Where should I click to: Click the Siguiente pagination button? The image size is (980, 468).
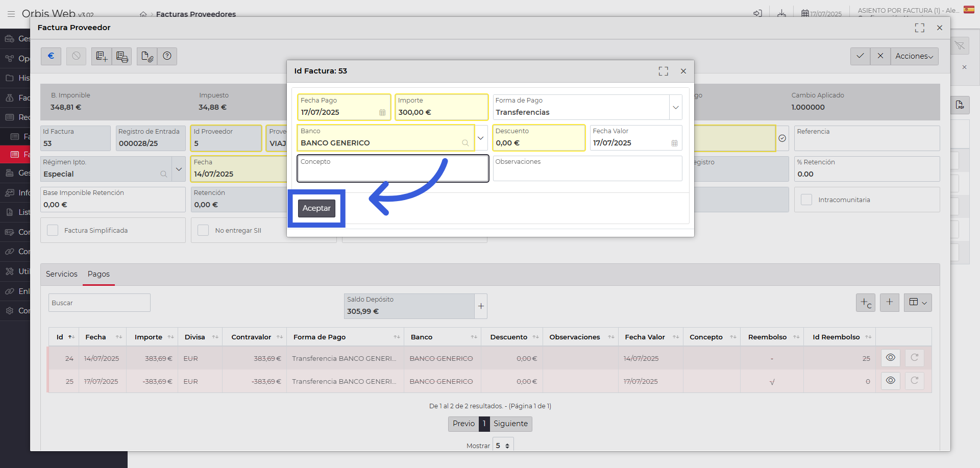(x=510, y=424)
